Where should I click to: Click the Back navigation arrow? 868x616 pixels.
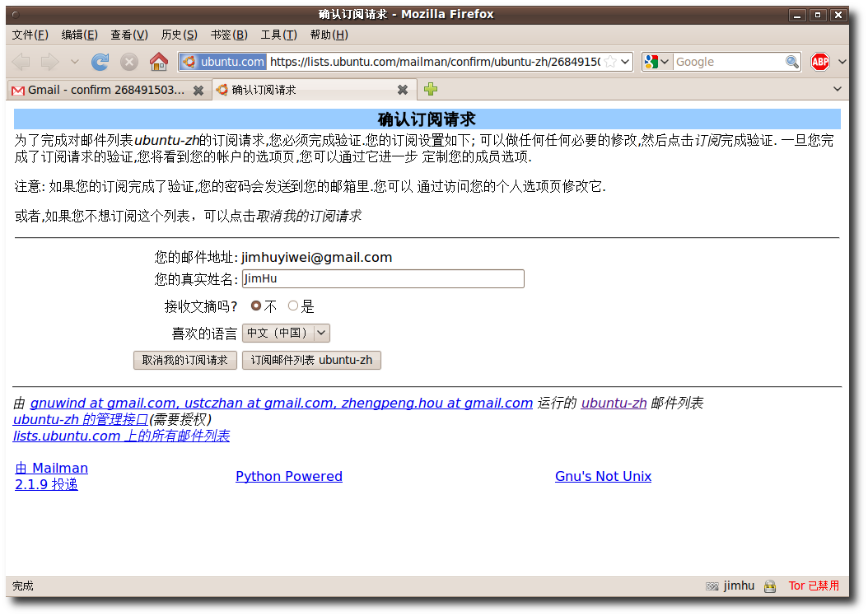pos(21,62)
